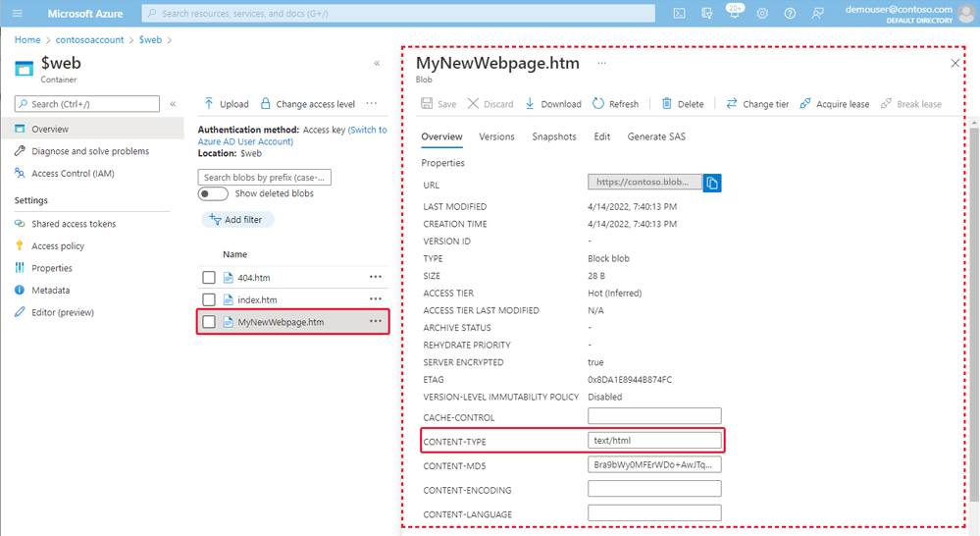Open portal settings gear icon

click(762, 13)
